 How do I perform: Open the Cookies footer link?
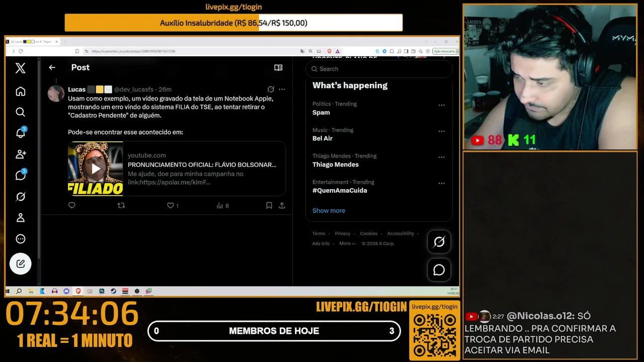369,233
